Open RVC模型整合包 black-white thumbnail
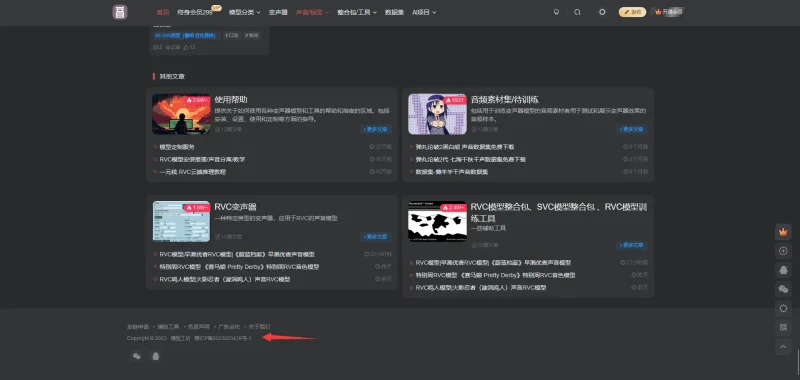Viewport: 800px width, 380px height. (437, 221)
